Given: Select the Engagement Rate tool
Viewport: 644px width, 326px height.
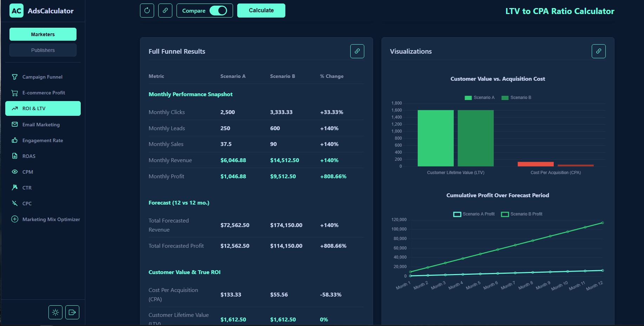Looking at the screenshot, I should pyautogui.click(x=42, y=140).
